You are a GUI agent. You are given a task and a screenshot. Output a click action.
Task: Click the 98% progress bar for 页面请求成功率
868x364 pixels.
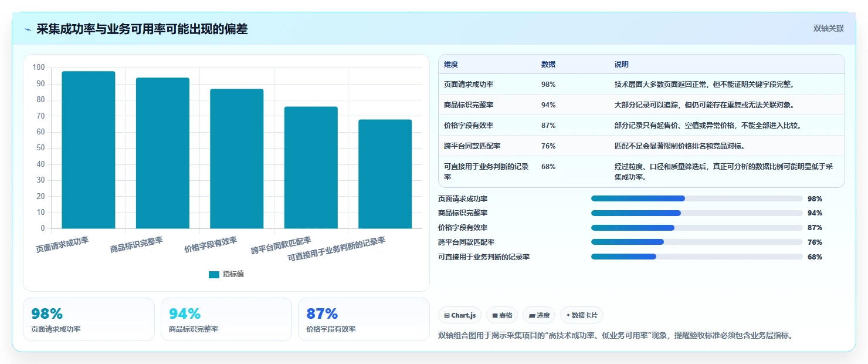(x=697, y=198)
